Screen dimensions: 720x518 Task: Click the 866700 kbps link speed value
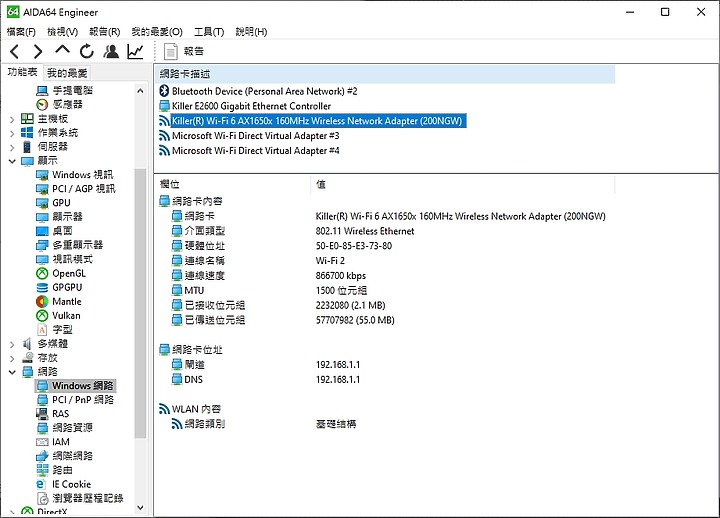pyautogui.click(x=341, y=276)
